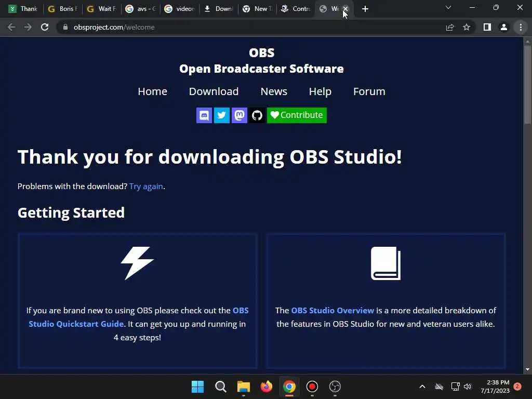Open the Chrome three-dot menu
Image resolution: width=532 pixels, height=399 pixels.
[x=521, y=27]
